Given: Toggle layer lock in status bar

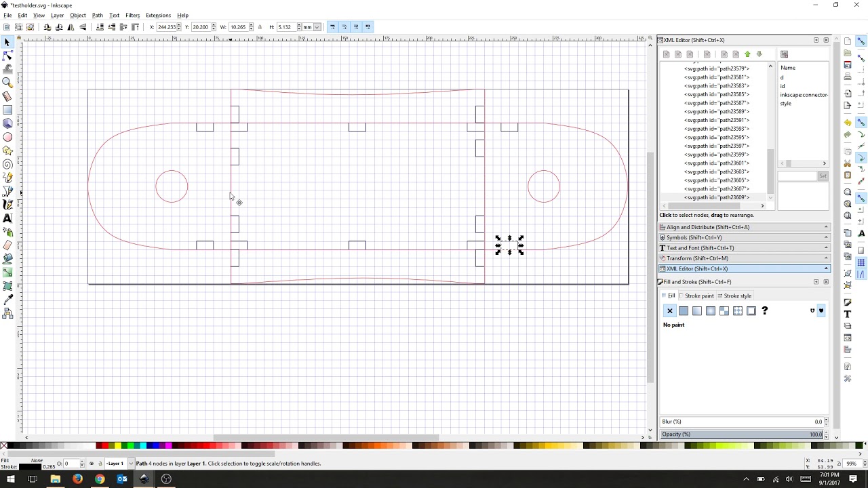Looking at the screenshot, I should click(100, 464).
